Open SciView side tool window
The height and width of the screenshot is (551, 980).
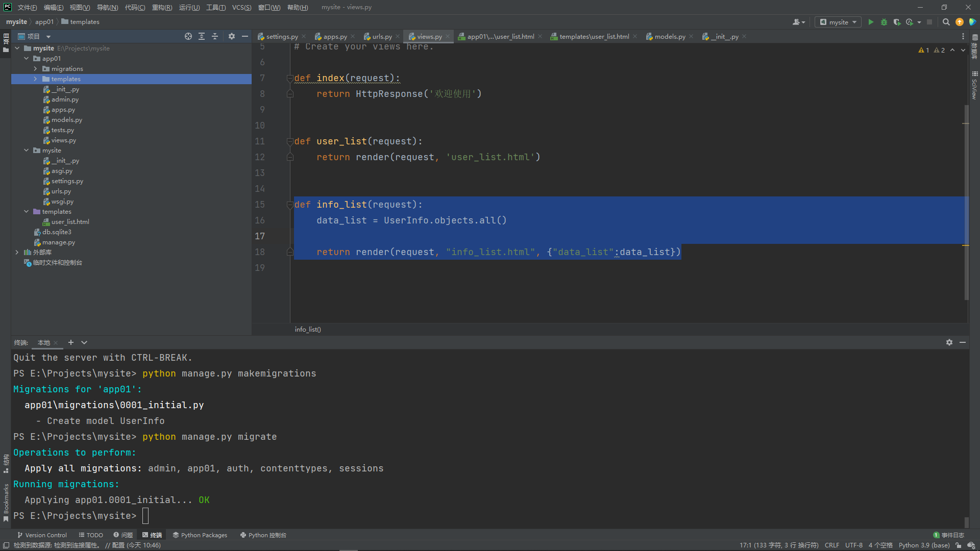(x=974, y=85)
